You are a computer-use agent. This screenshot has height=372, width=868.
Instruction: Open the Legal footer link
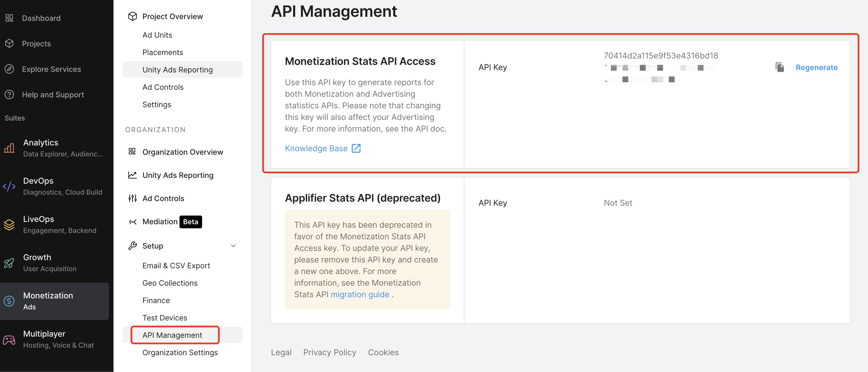281,352
